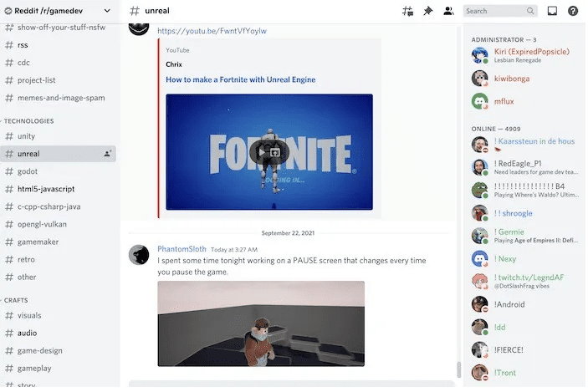Open Fortnite video in external popout icon
Image resolution: width=588 pixels, height=392 pixels.
pos(275,152)
